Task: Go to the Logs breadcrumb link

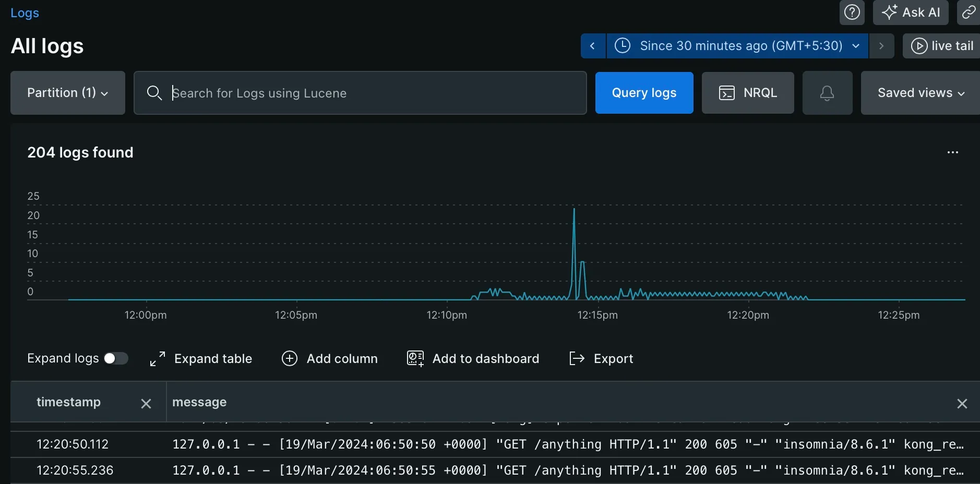Action: tap(25, 13)
